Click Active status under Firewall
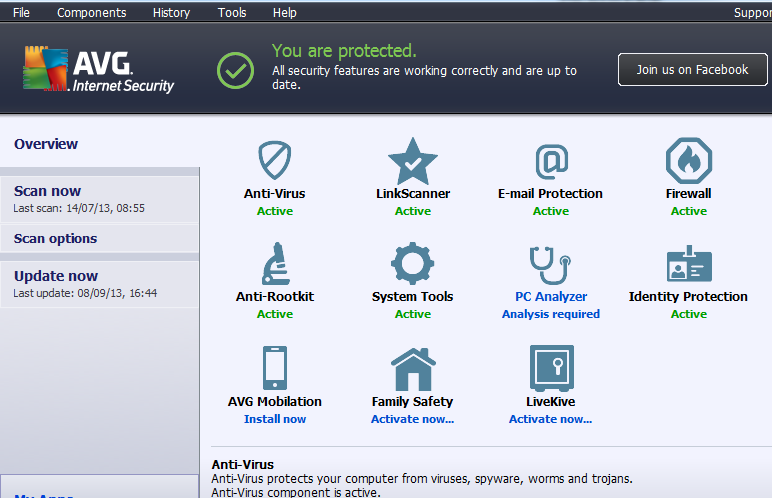 [689, 211]
